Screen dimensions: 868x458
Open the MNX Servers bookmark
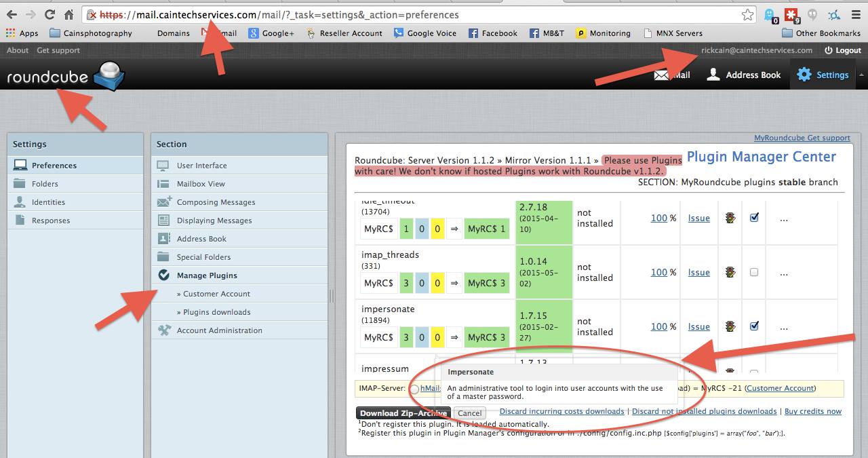click(x=673, y=33)
